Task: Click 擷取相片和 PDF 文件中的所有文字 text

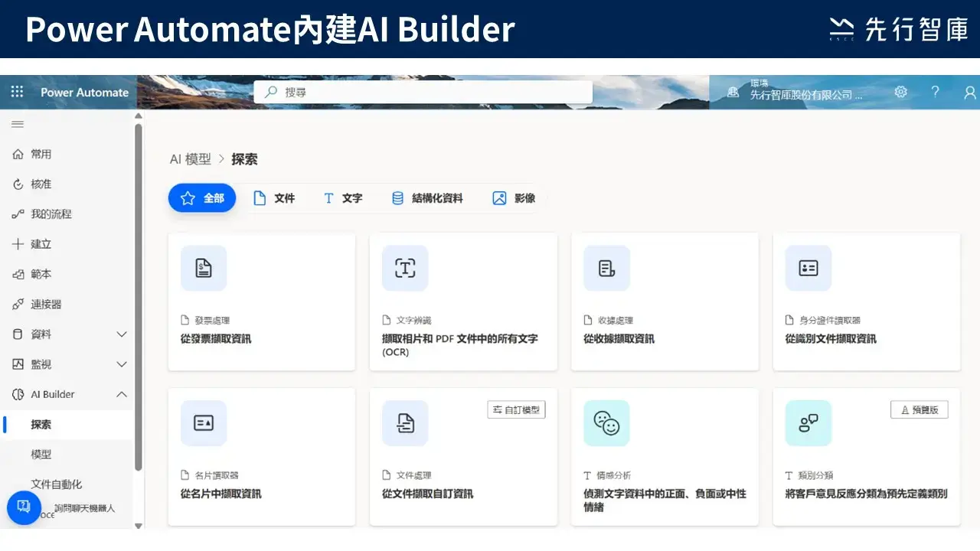Action: coord(460,345)
